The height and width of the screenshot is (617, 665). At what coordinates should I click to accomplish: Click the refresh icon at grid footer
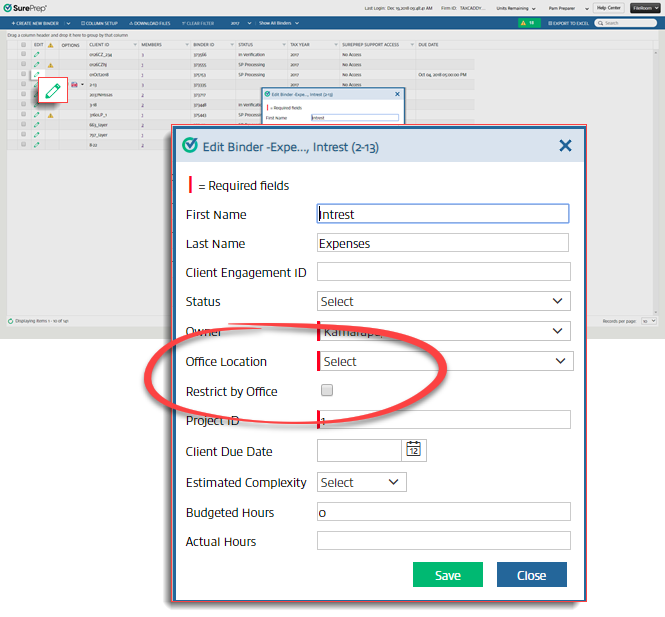pyautogui.click(x=10, y=321)
